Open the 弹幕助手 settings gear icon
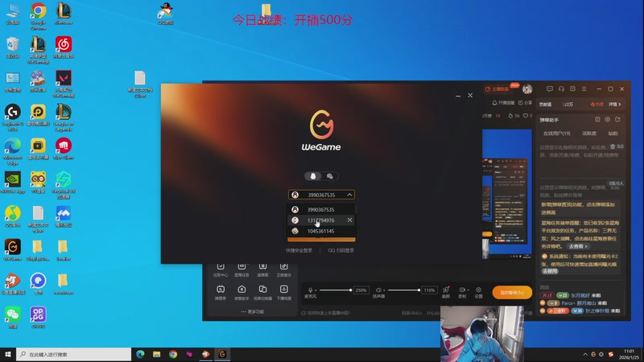The image size is (644, 362). pyautogui.click(x=608, y=119)
